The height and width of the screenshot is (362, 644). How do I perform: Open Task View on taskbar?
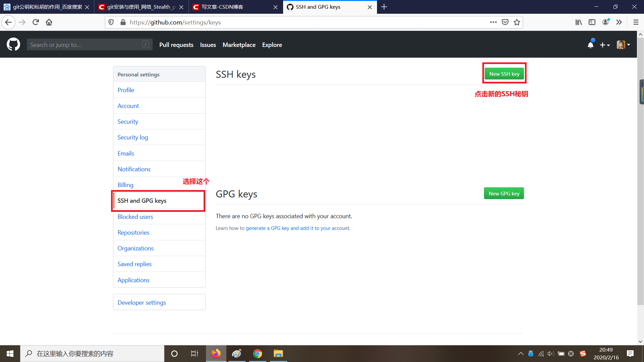pos(195,354)
